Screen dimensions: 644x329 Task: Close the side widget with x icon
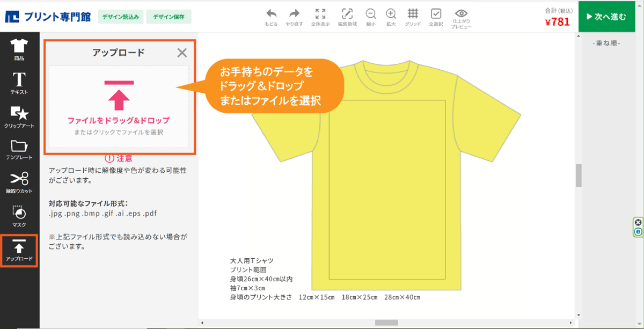tap(638, 222)
